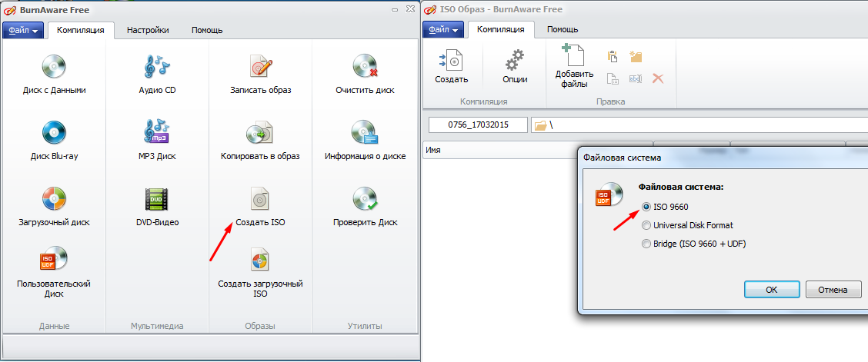Launch the Аудио CD compilation
Viewport: 868px width, 362px height.
pyautogui.click(x=157, y=68)
